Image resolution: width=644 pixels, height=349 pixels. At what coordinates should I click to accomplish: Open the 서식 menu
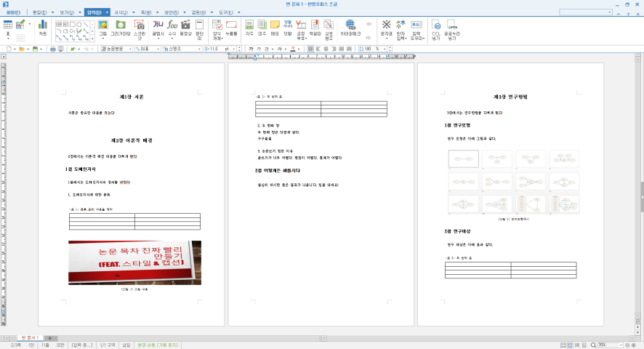[121, 12]
